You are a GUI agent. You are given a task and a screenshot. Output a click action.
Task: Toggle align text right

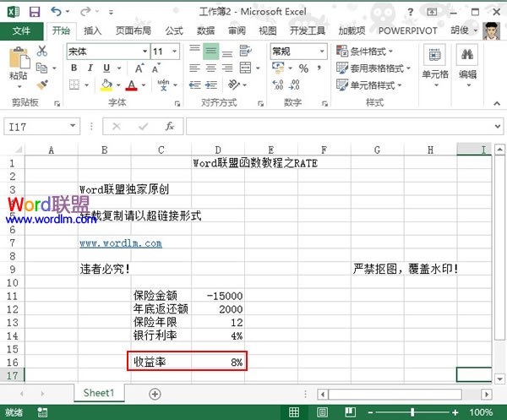pos(227,68)
